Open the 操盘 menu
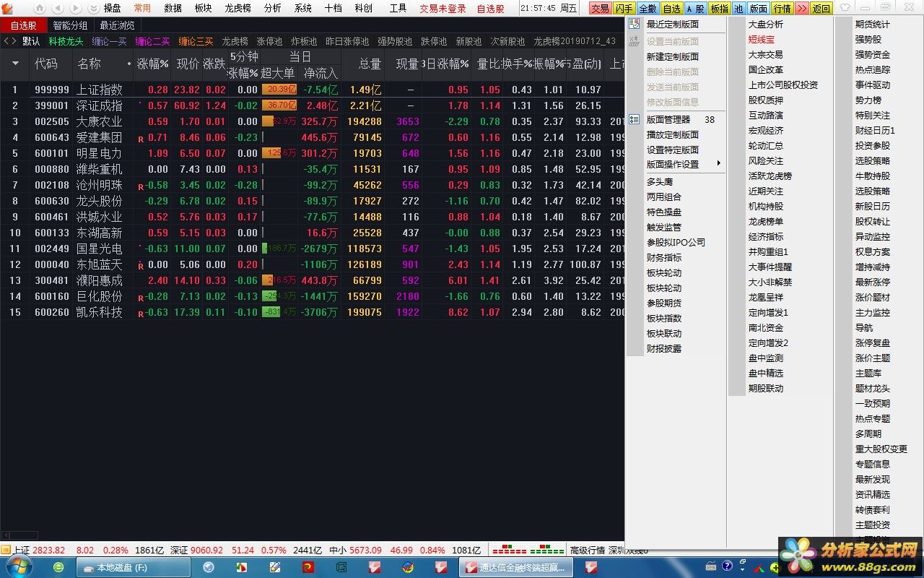 point(113,8)
